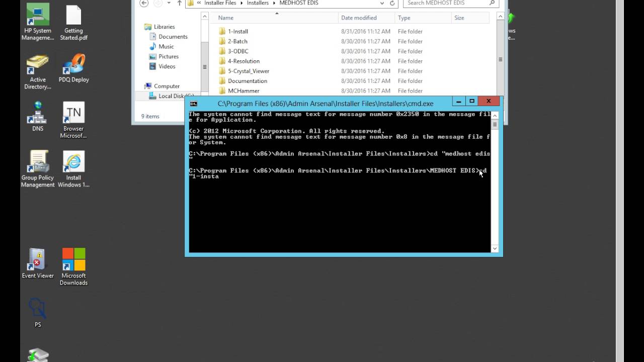The height and width of the screenshot is (362, 644).
Task: Launch PDQ Deploy desktop shortcut
Action: 73,68
